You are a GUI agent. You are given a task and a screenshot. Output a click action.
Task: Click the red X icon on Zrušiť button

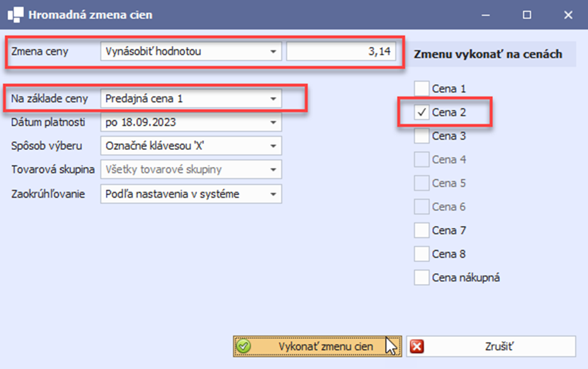[x=417, y=346]
